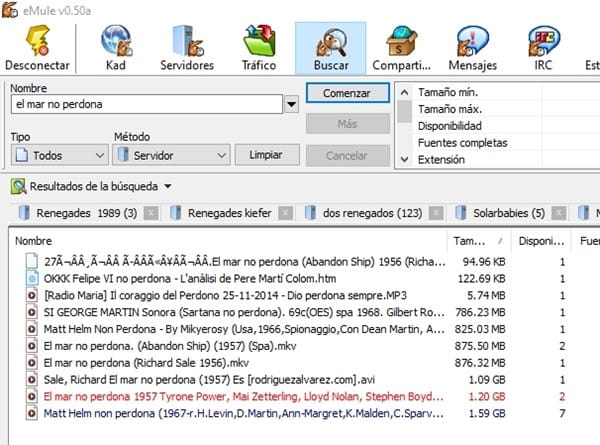Close the Renegades 1989 tab
The height and width of the screenshot is (445, 600).
(151, 213)
